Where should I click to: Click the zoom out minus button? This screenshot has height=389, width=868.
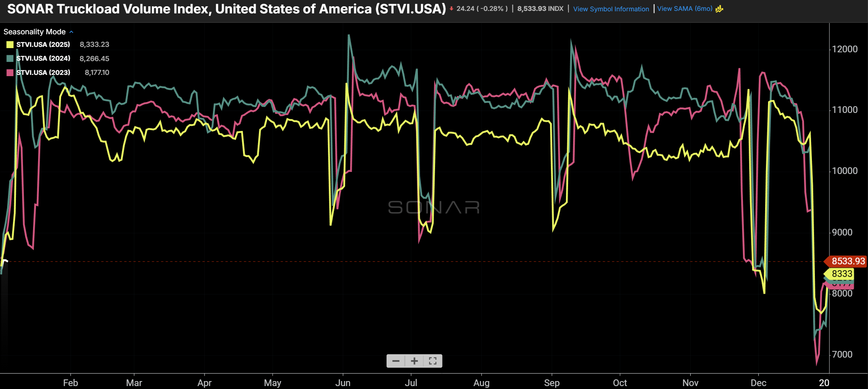396,361
